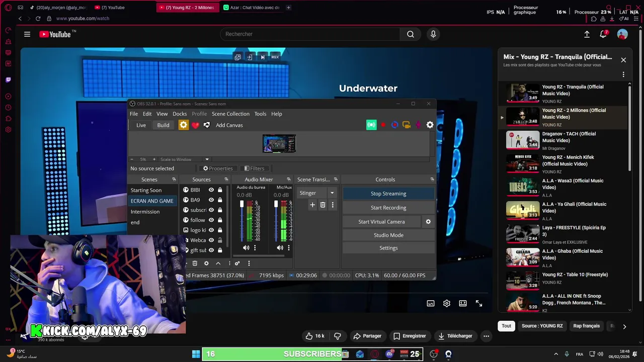The image size is (644, 362).
Task: Adjust the Mic/Aux volume slider handle
Action: click(x=276, y=204)
